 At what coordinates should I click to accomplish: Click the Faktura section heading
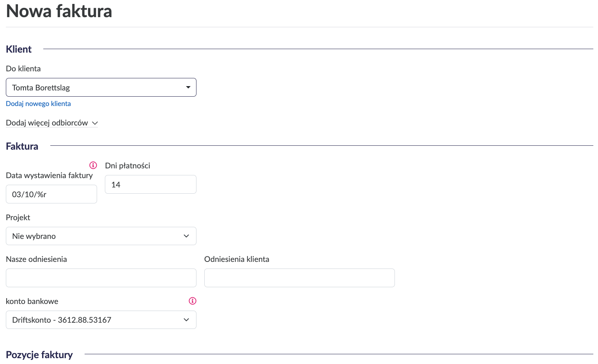click(22, 146)
